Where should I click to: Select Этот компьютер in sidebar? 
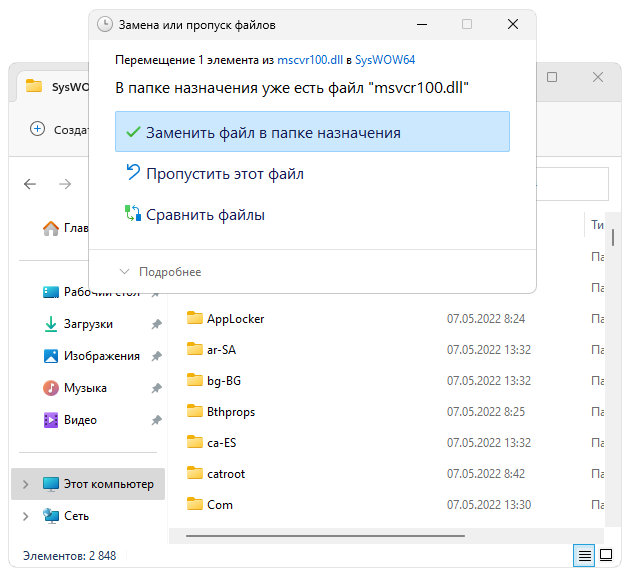[x=88, y=484]
